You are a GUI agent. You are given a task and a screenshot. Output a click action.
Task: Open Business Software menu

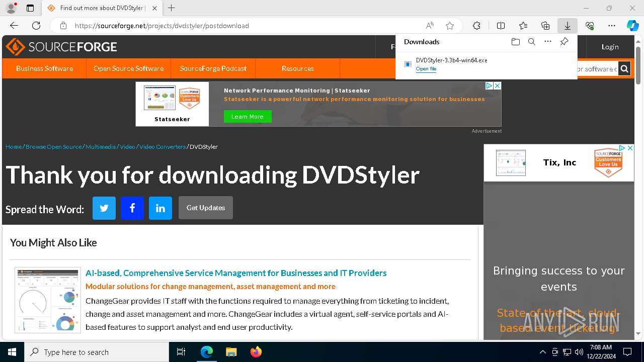[44, 68]
